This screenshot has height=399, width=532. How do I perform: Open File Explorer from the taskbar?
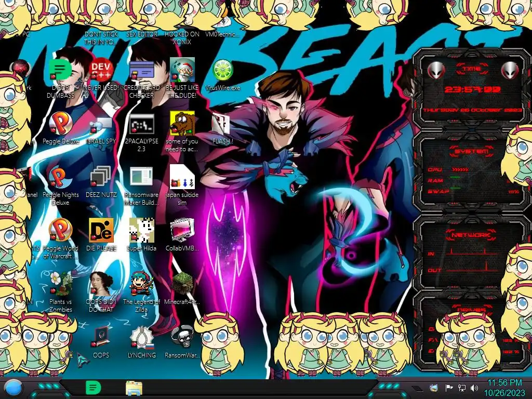coord(134,389)
